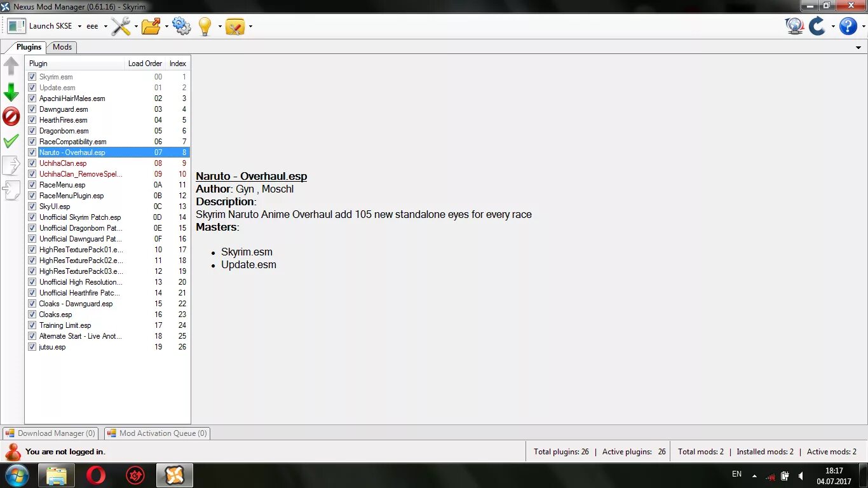Sort by the Load Order column header

tap(145, 64)
